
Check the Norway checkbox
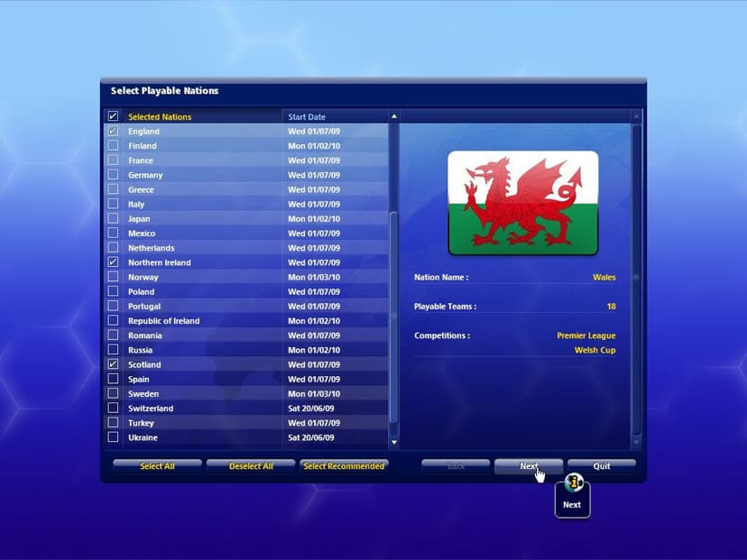click(113, 277)
